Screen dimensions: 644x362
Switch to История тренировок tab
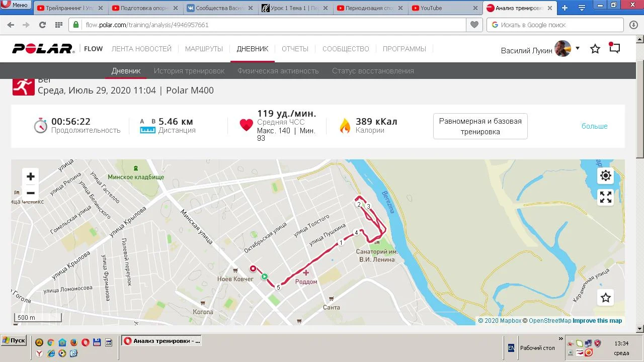pos(189,71)
